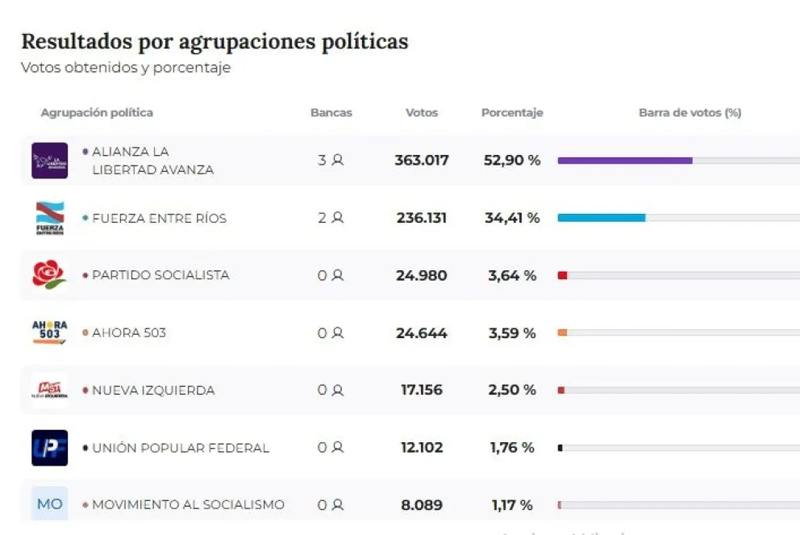Click the seat icon beside Alianza's 3 bancas
The height and width of the screenshot is (535, 800).
tap(338, 160)
